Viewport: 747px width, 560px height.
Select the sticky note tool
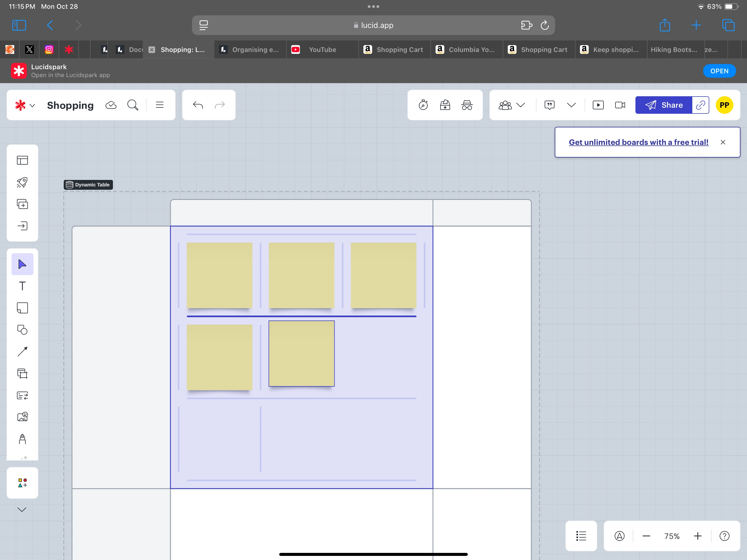point(22,308)
